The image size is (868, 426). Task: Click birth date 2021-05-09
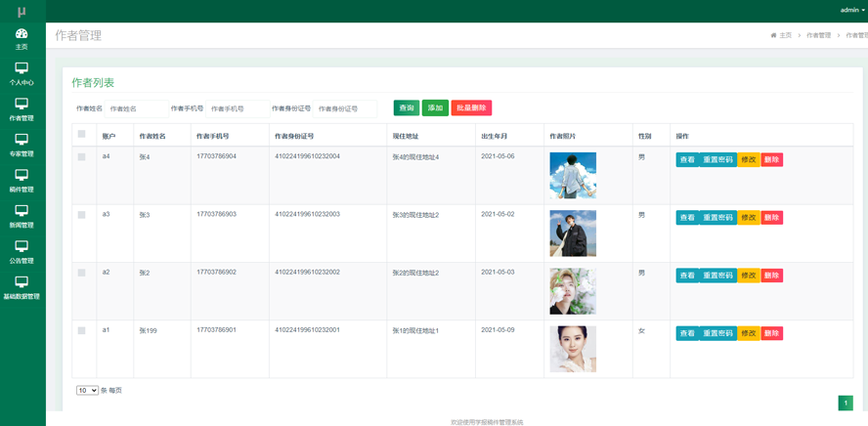[x=498, y=330]
